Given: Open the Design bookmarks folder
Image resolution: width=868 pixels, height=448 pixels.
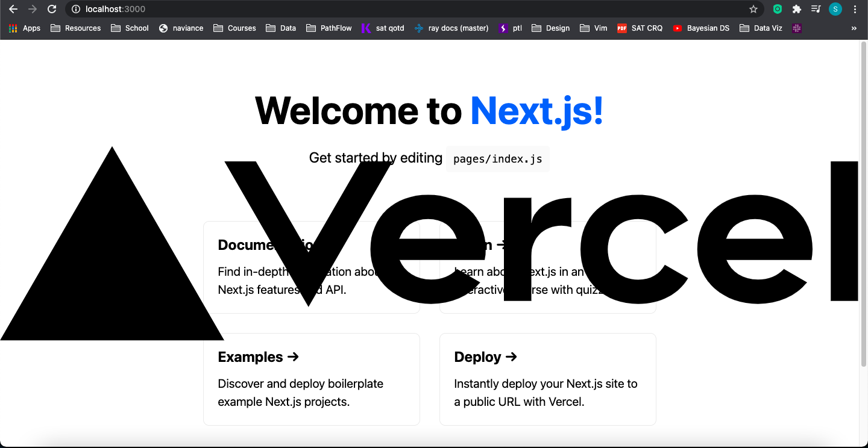Looking at the screenshot, I should (550, 28).
